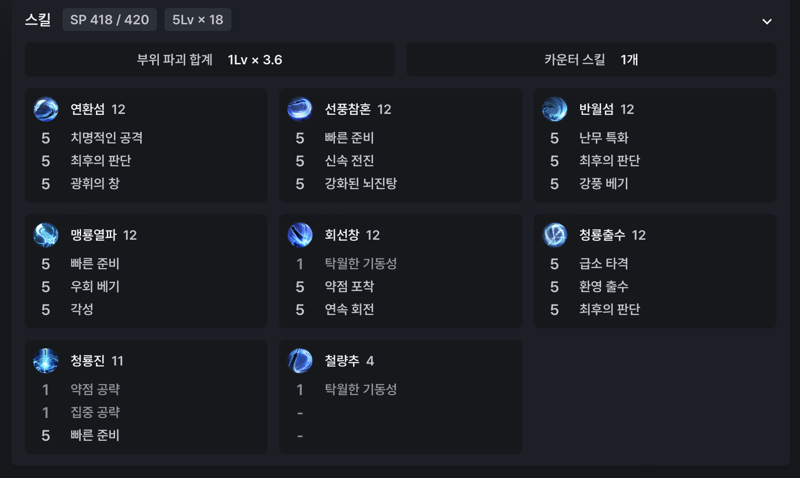800x478 pixels.
Task: Click the 강화된 뇌진탕 tripod entry
Action: 361,184
